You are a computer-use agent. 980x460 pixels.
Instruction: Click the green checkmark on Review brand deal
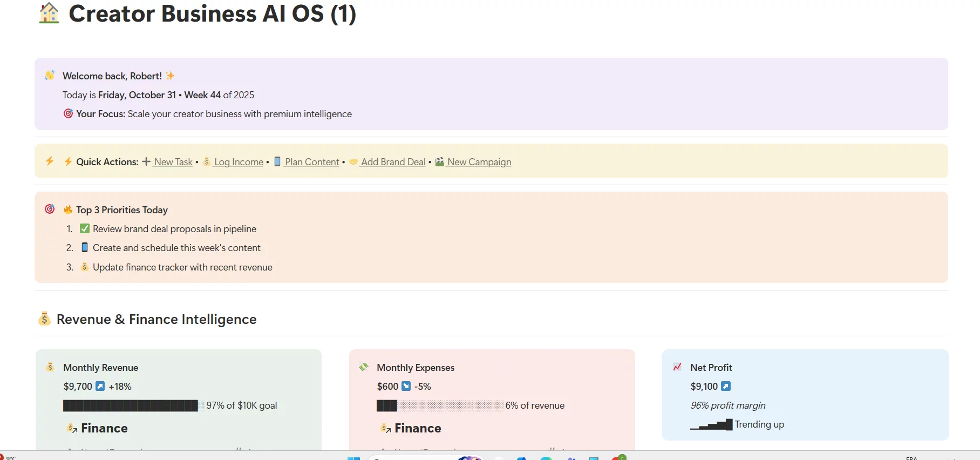point(85,228)
